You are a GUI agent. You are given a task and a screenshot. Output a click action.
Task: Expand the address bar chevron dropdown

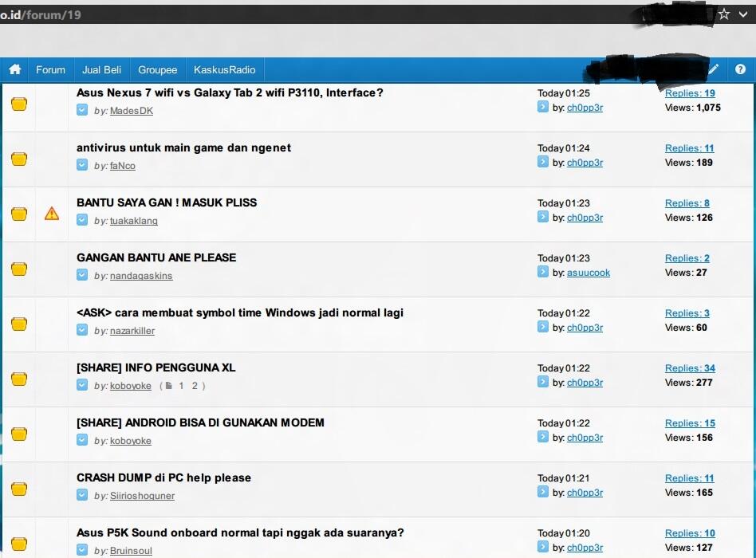(743, 14)
